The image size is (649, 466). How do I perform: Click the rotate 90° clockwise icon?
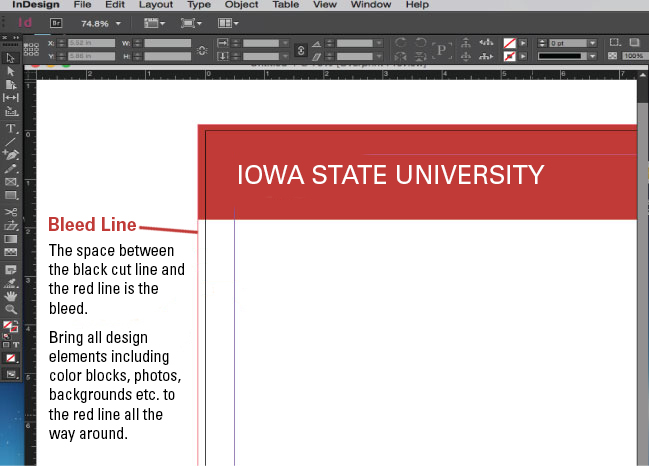(x=400, y=43)
